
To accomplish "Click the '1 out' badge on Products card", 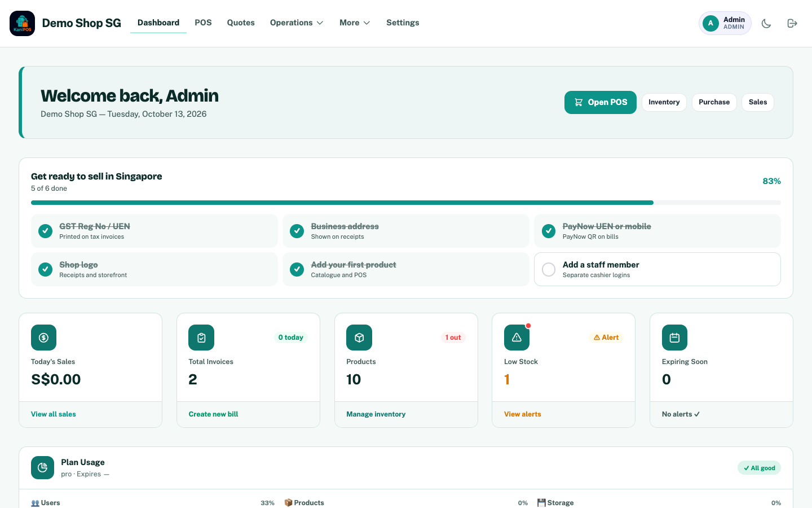I will (453, 338).
